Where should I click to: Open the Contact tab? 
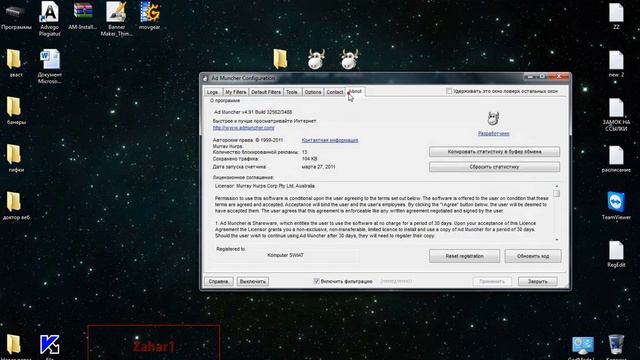tap(335, 92)
